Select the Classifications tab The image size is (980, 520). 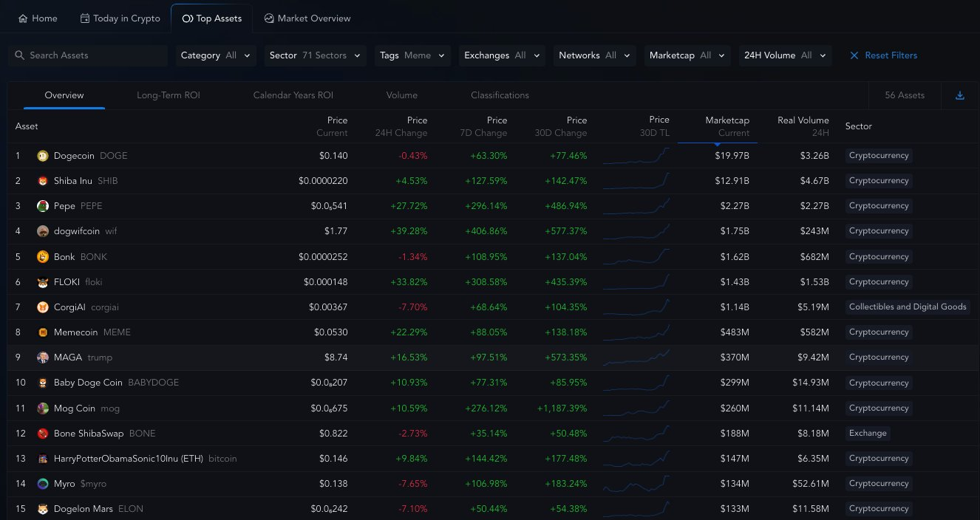(500, 95)
